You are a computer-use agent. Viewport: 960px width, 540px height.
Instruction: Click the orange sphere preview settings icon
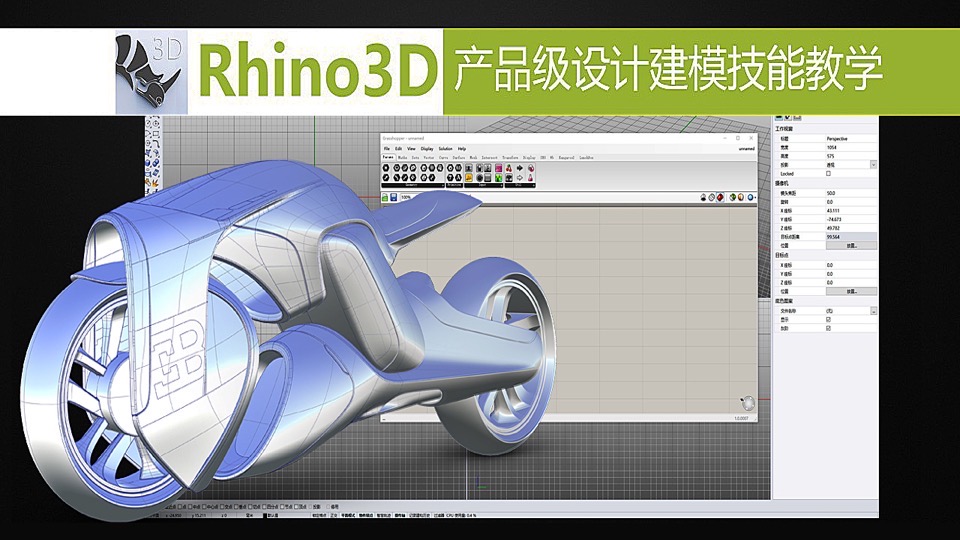pos(741,197)
